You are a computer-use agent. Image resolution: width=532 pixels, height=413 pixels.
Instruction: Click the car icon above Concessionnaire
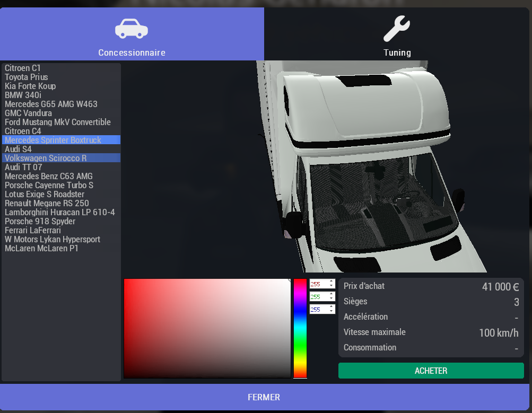pos(132,29)
